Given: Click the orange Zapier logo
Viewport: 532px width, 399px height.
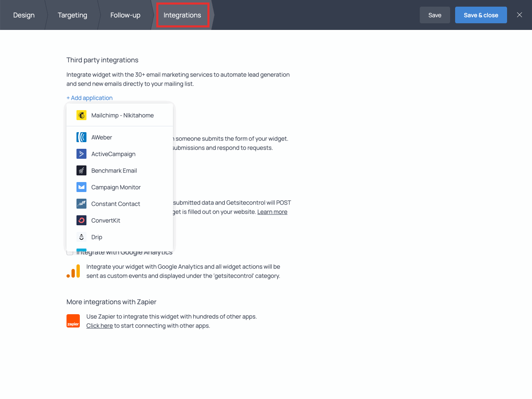Looking at the screenshot, I should point(73,321).
